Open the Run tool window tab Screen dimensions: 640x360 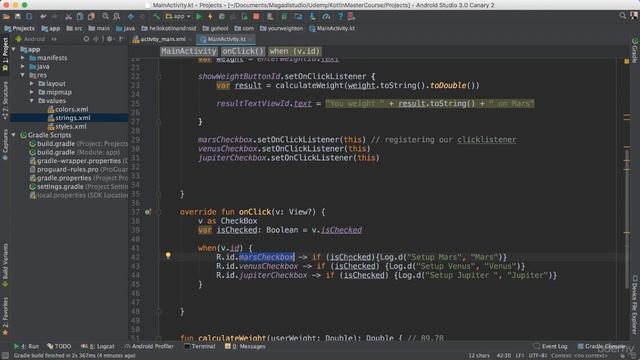27,346
